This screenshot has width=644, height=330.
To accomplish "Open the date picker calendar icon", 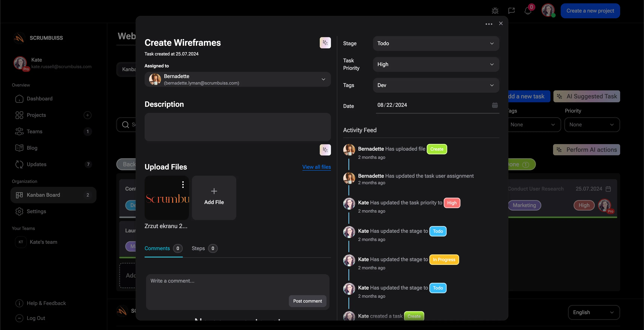I will click(x=495, y=105).
